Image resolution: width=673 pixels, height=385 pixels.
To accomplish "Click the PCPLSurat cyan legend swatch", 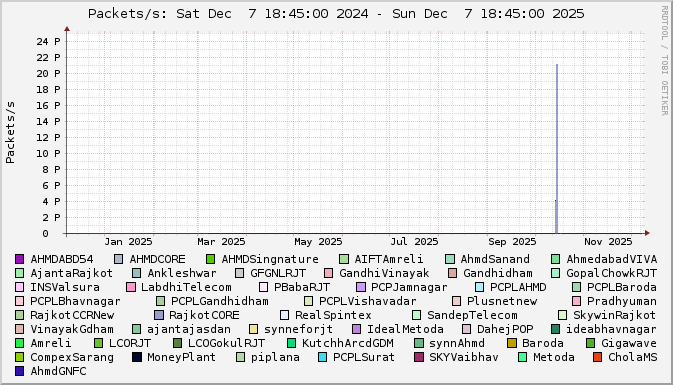I will tap(322, 357).
